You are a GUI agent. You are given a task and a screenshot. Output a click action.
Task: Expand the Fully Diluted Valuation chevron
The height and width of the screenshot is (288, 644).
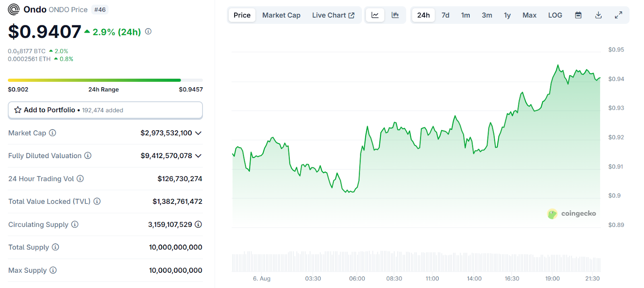(x=198, y=156)
